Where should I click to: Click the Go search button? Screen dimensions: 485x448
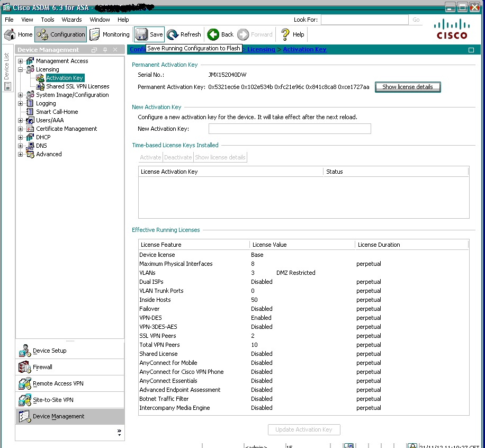416,20
